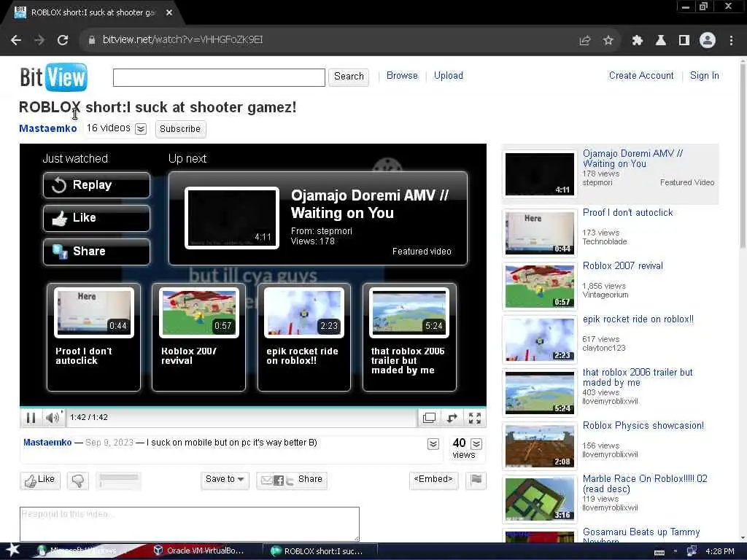Select the Proof I don't autoclick end-screen card
Viewport: 747px width, 560px height.
[x=94, y=337]
